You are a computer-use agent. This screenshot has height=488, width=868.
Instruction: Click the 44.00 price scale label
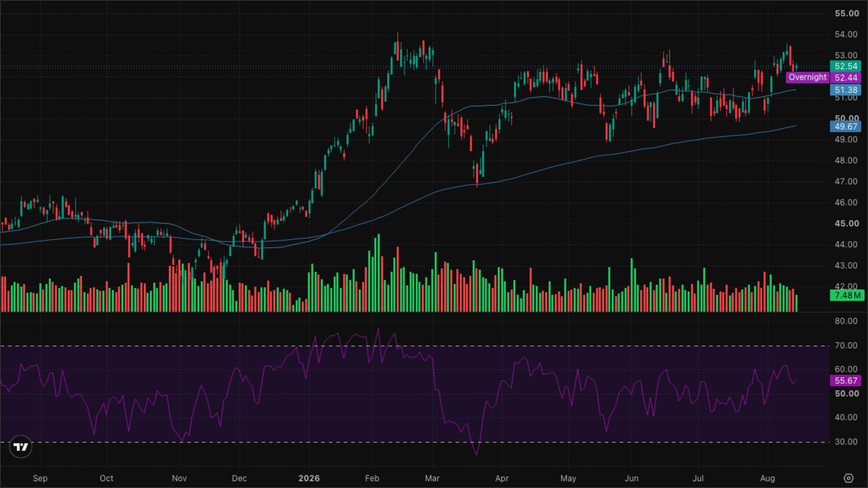(846, 244)
